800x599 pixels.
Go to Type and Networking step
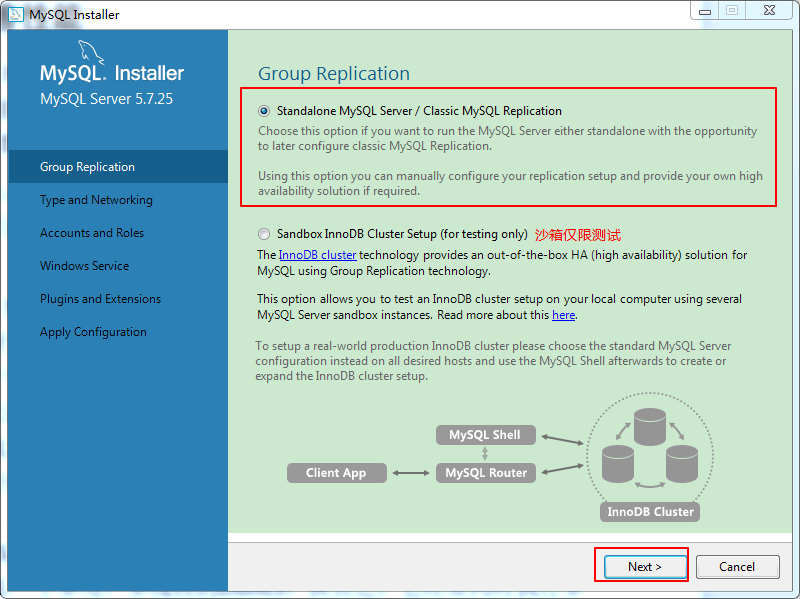tap(96, 200)
